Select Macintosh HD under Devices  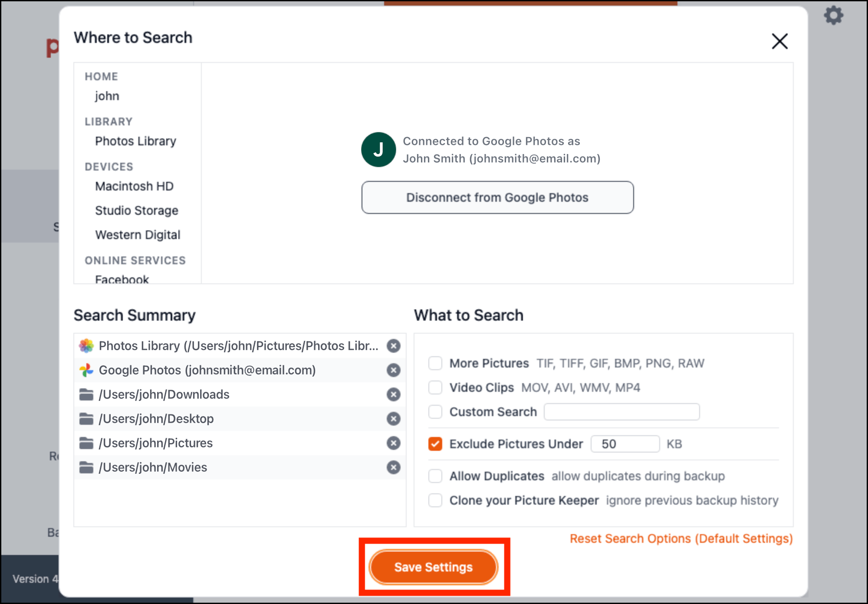tap(134, 186)
